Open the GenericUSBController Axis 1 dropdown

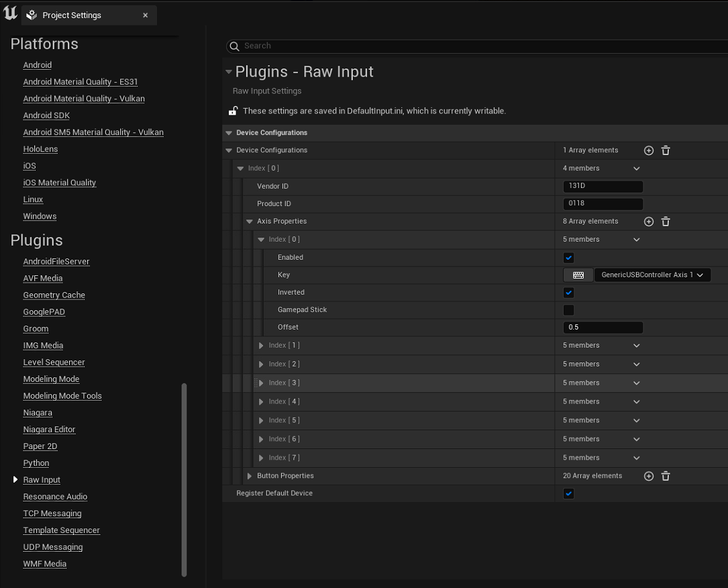[x=652, y=275]
